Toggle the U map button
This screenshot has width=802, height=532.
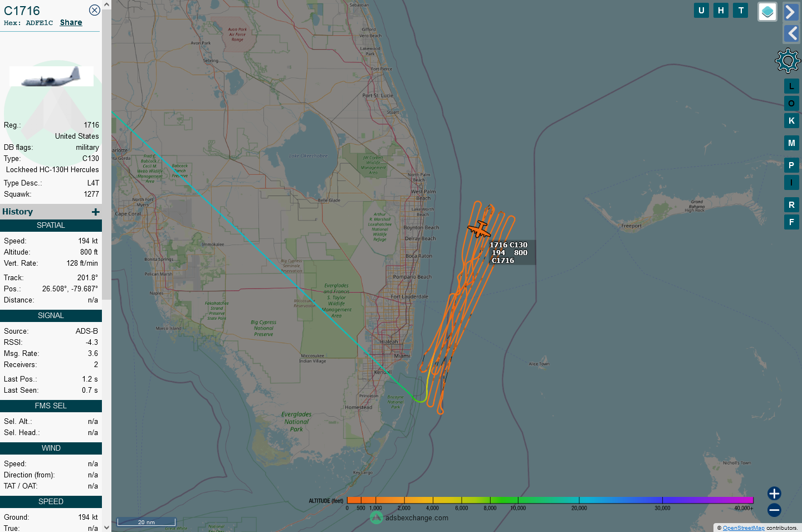[701, 10]
